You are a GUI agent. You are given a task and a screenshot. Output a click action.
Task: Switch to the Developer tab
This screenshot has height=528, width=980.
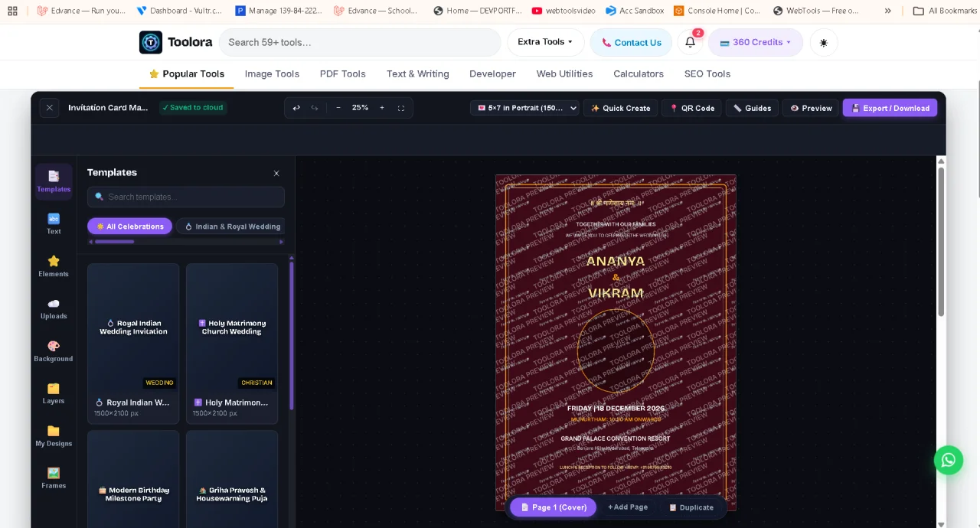[492, 74]
